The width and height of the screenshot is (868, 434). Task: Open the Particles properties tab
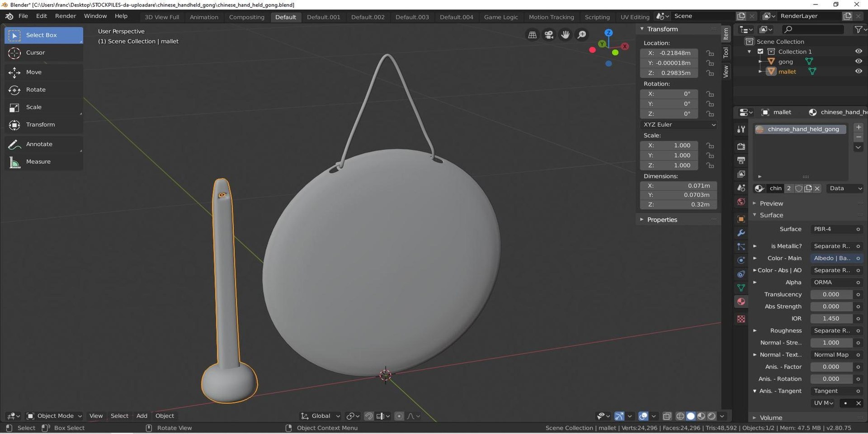[x=741, y=247]
